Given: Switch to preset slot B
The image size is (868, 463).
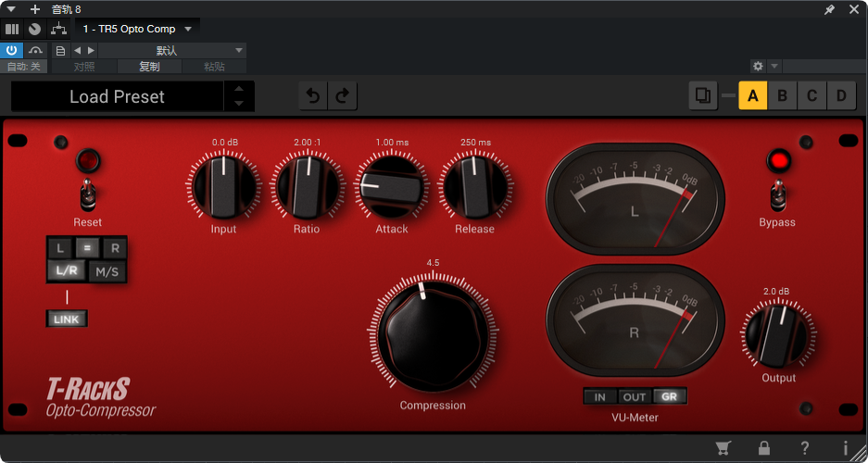Looking at the screenshot, I should click(x=782, y=95).
